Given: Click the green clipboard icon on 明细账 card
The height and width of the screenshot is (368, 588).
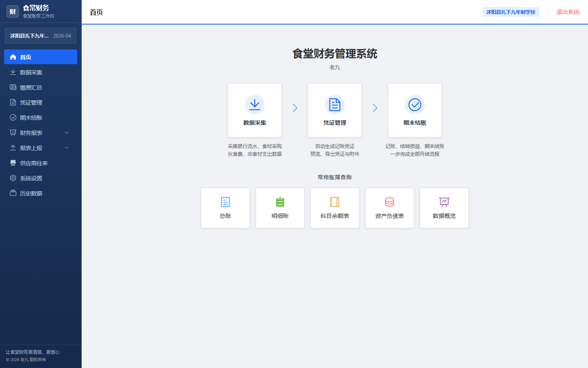Looking at the screenshot, I should pos(280,202).
